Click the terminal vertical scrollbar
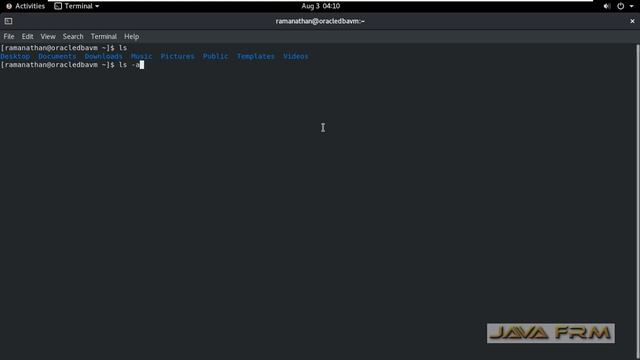 tap(638, 202)
